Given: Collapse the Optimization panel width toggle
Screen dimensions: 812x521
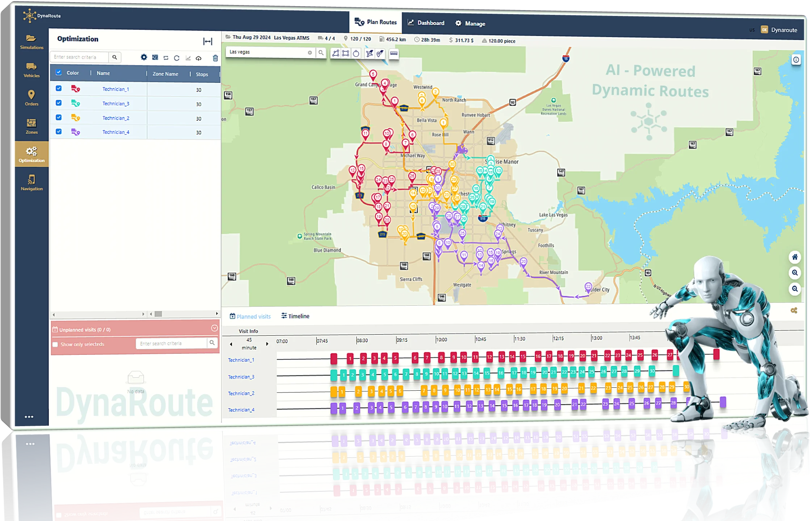Looking at the screenshot, I should tap(208, 41).
